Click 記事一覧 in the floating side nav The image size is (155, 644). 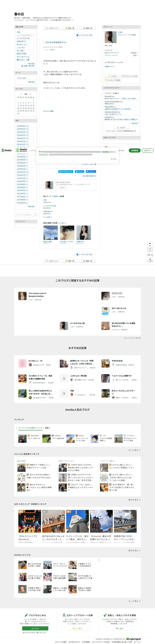point(150,255)
